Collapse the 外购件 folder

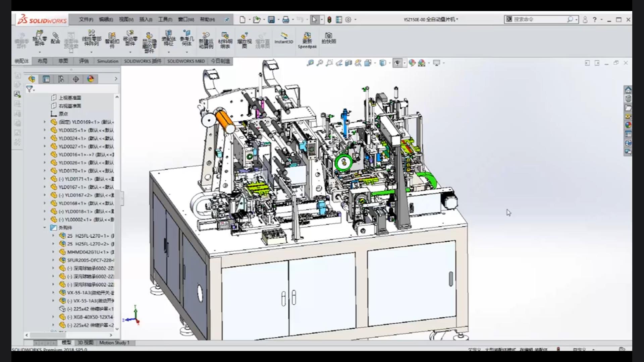45,228
